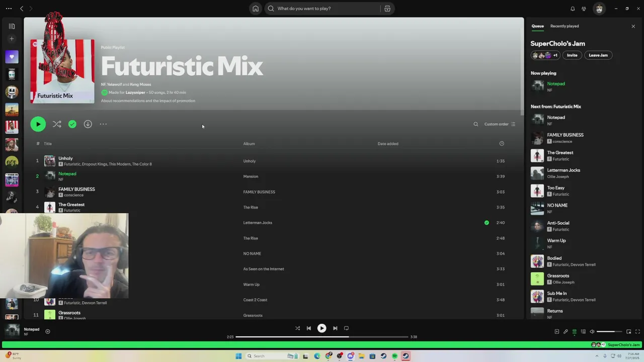Skip to next track
The image size is (644, 362).
(335, 328)
